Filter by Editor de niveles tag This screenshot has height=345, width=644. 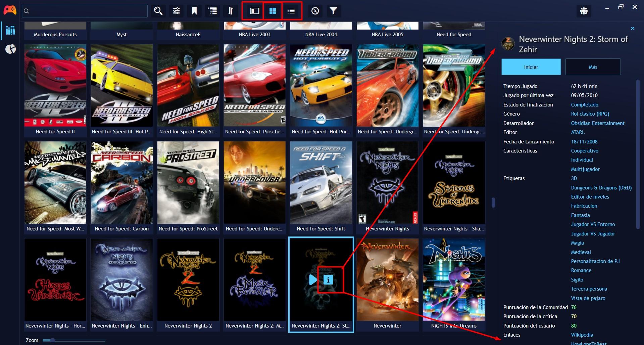click(x=590, y=197)
